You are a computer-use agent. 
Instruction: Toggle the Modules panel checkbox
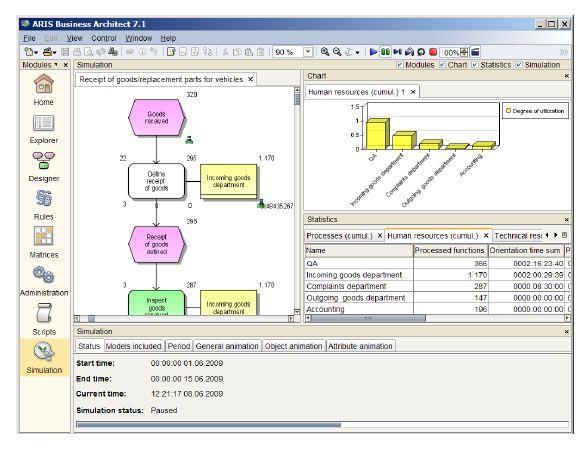[x=400, y=65]
